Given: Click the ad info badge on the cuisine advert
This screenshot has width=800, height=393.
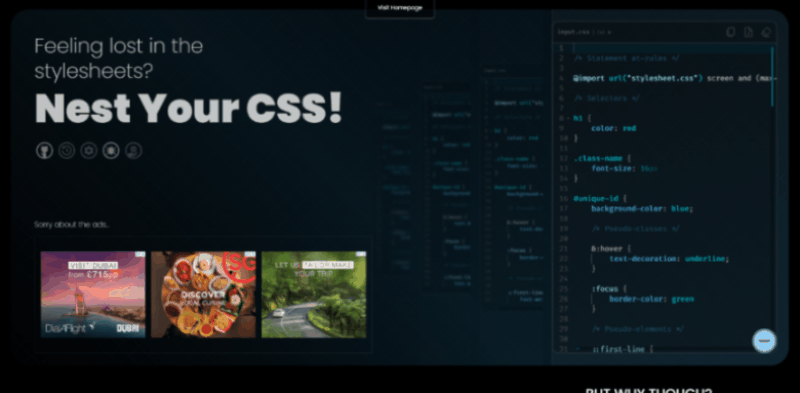Looking at the screenshot, I should 250,254.
